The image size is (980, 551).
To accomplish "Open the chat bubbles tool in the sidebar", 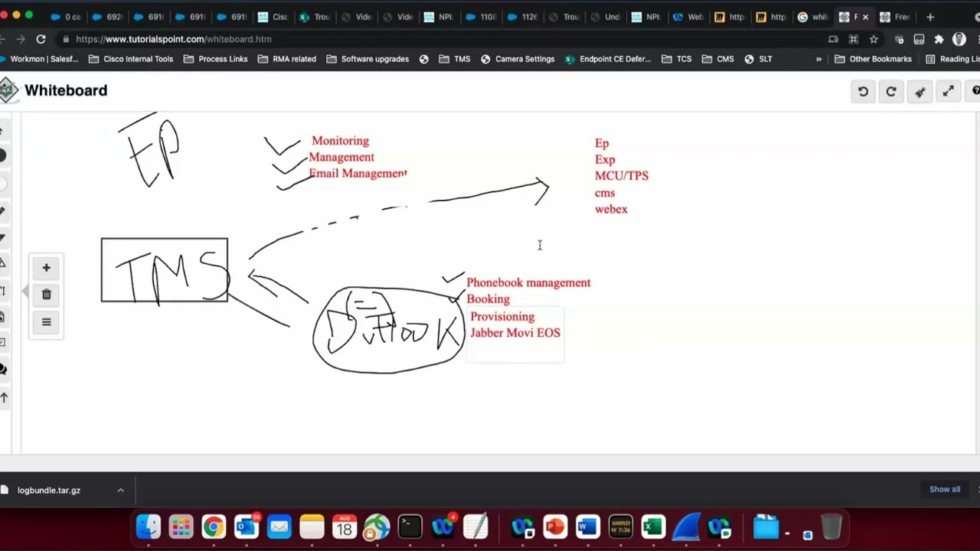I will [2, 370].
